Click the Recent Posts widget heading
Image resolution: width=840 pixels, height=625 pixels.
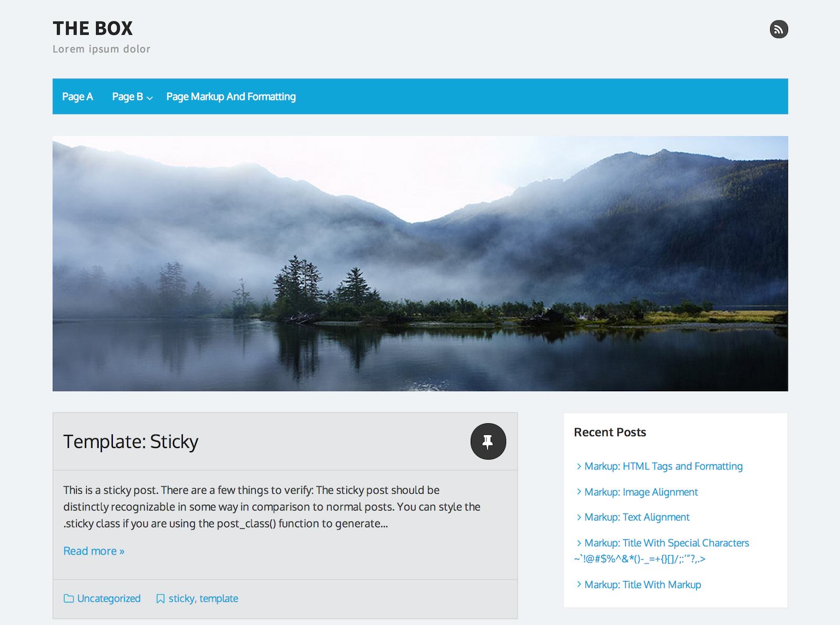click(x=610, y=432)
